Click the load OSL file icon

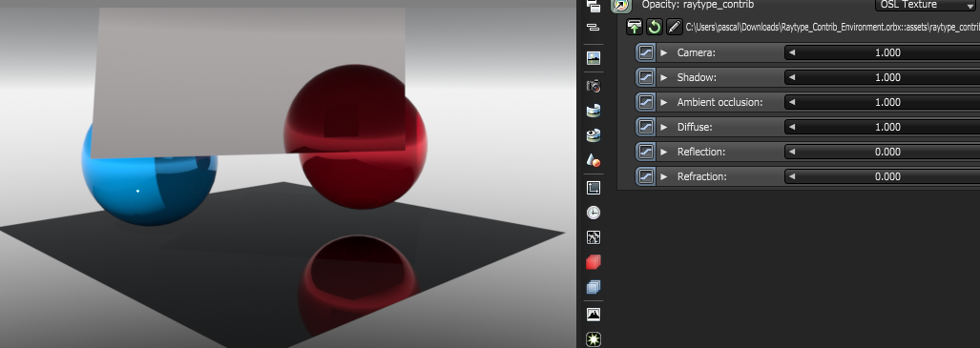coord(635,27)
